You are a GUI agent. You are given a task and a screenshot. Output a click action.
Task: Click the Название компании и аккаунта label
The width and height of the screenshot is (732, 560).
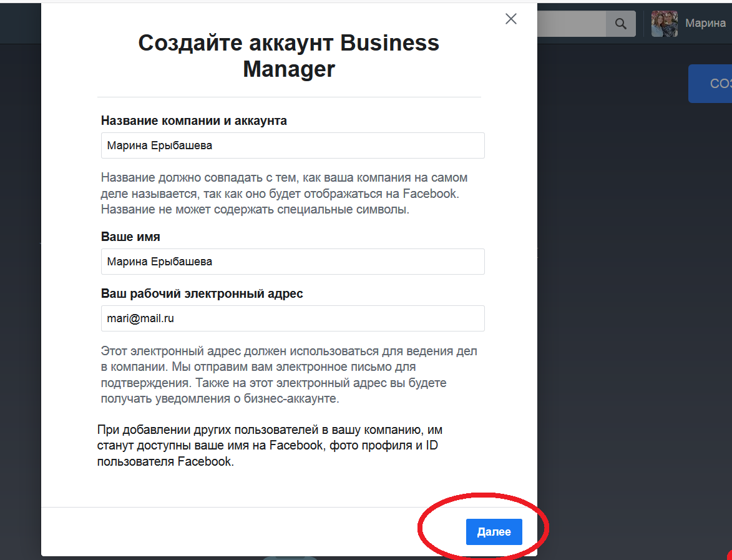point(193,120)
